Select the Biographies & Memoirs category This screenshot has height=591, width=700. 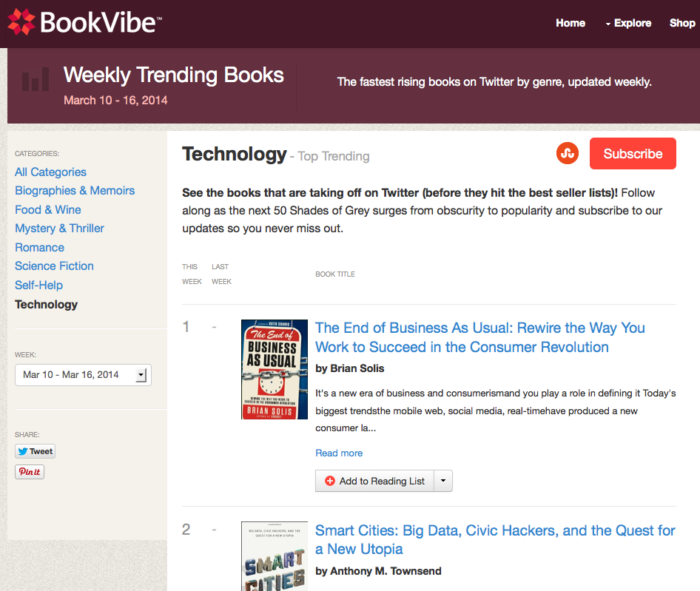pos(75,191)
